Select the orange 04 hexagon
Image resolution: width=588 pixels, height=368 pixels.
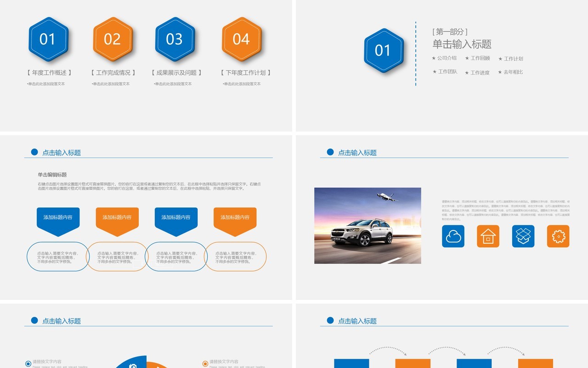241,40
